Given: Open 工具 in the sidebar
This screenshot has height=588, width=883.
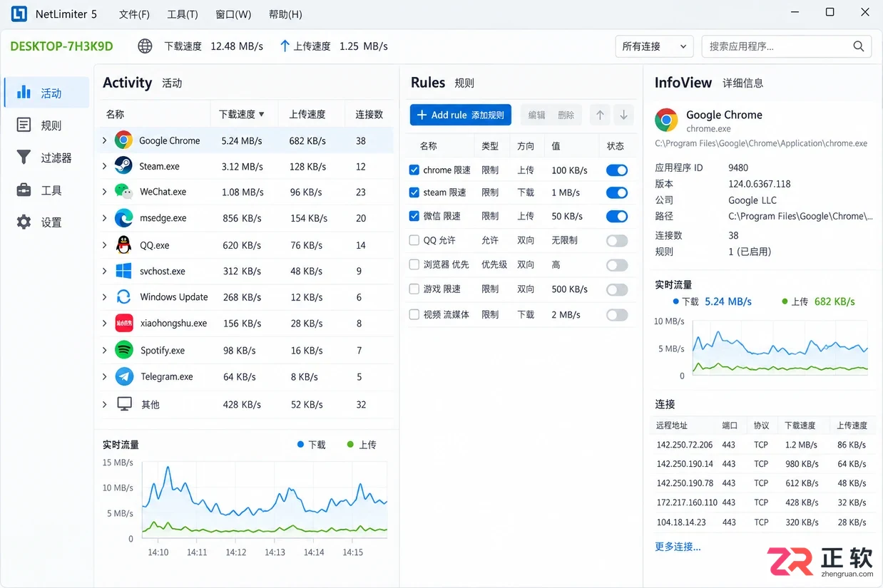Looking at the screenshot, I should coord(47,190).
